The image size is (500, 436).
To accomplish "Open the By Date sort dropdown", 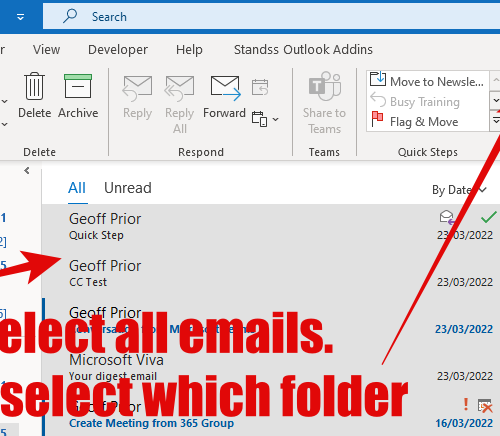I will click(459, 190).
